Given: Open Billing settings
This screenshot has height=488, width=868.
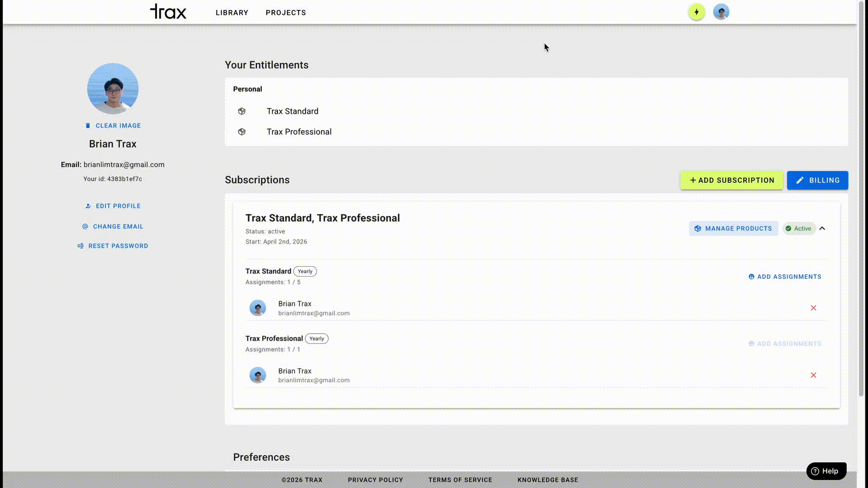Looking at the screenshot, I should pyautogui.click(x=817, y=180).
